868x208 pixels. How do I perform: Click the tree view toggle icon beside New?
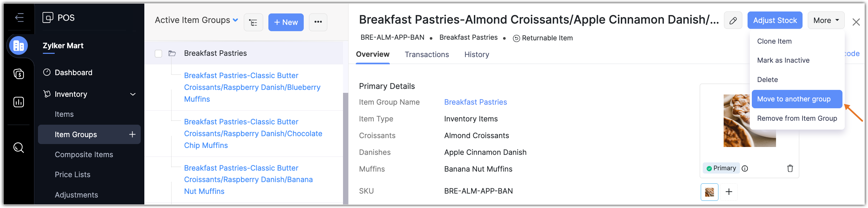[x=253, y=23]
